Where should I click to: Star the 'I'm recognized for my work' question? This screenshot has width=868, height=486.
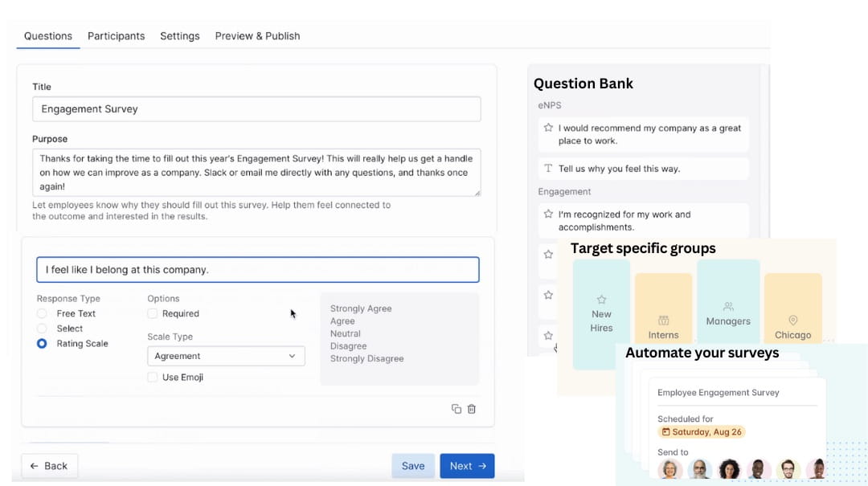pos(548,214)
